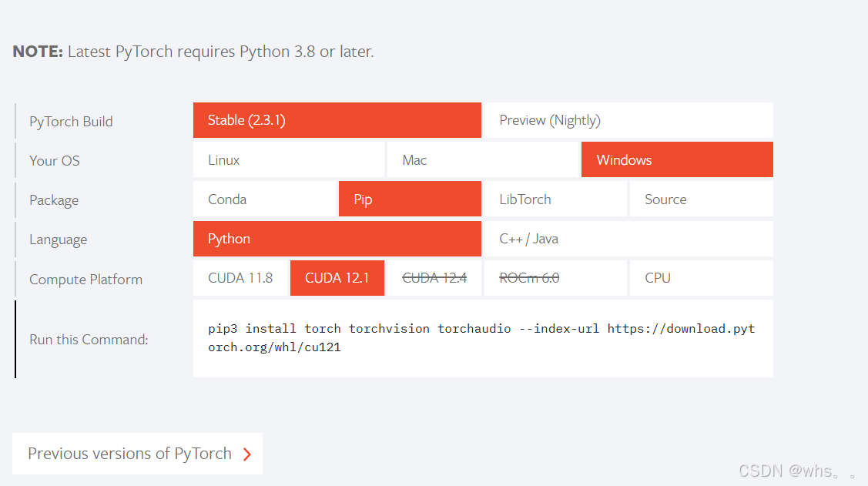Select Pip as the package option

[409, 199]
